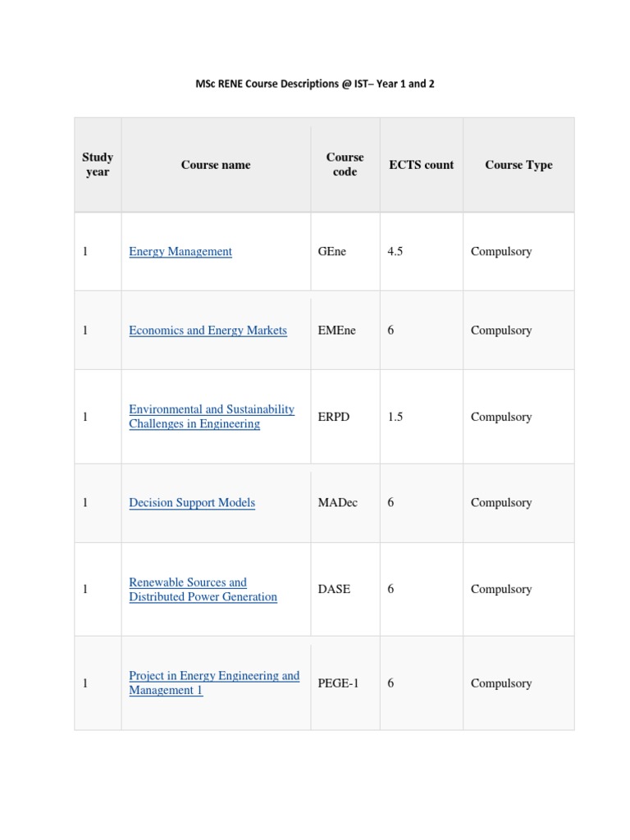This screenshot has height=840, width=630.
Task: Click the 1.5 ECTS count cell
Action: coord(395,417)
